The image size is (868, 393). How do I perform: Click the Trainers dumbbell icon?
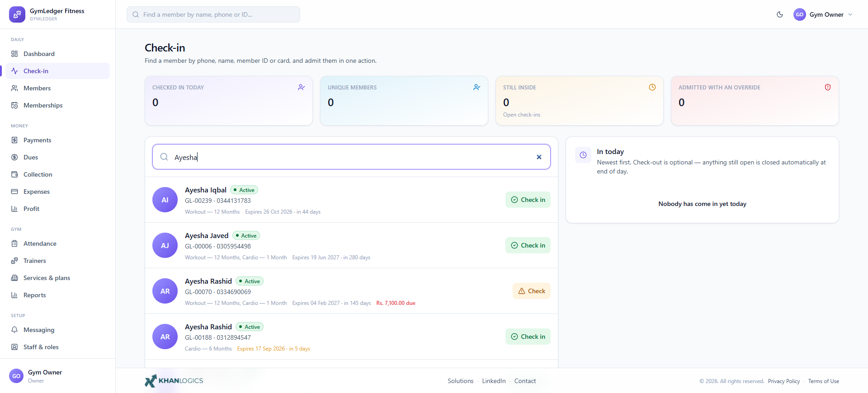pos(14,261)
